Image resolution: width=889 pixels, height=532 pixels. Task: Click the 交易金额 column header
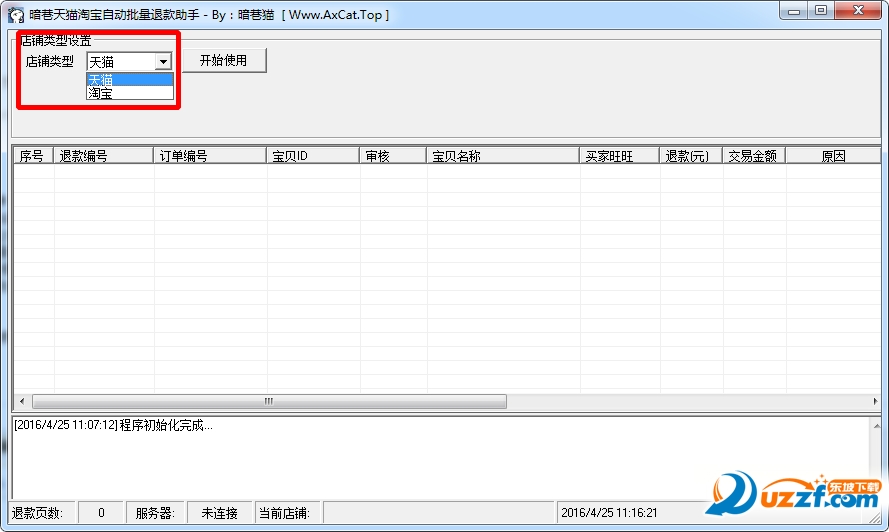(753, 156)
